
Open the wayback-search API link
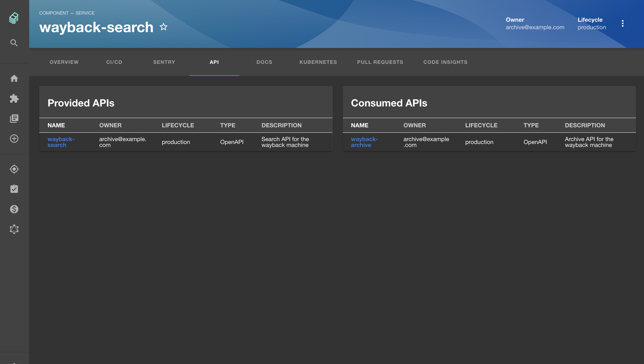[61, 142]
